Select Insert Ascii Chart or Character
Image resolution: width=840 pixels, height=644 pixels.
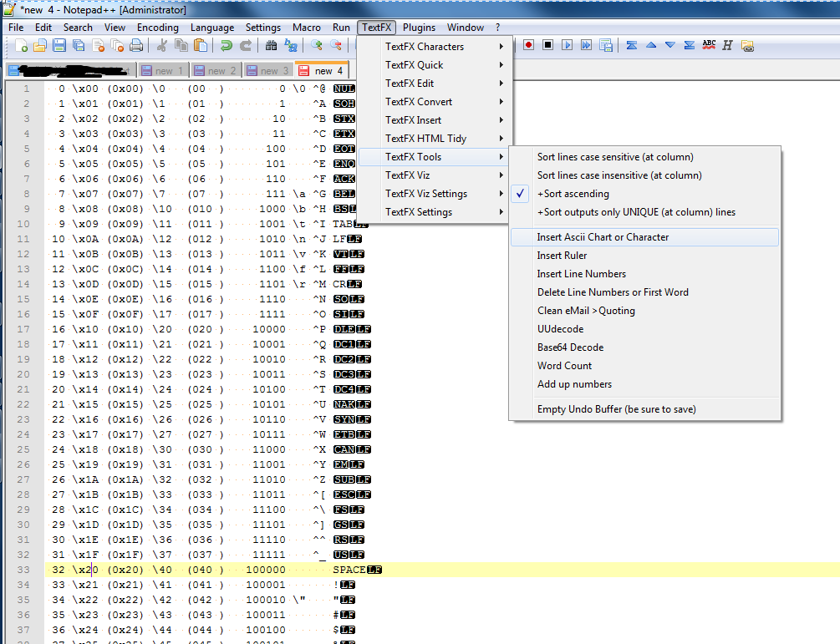pyautogui.click(x=603, y=237)
